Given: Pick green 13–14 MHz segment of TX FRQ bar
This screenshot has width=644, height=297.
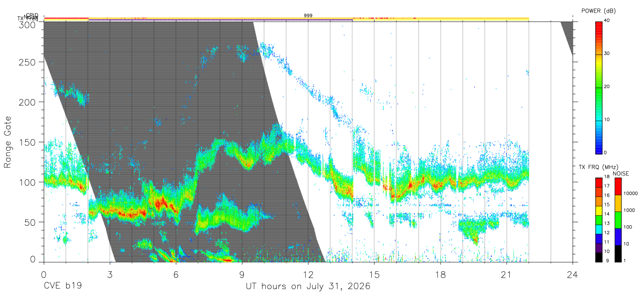Looking at the screenshot, I should (599, 220).
